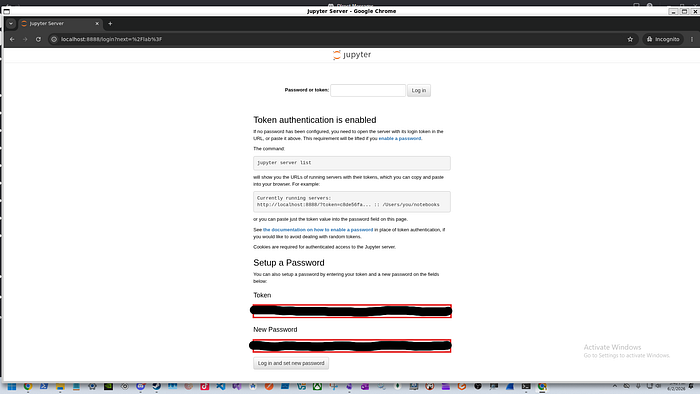The height and width of the screenshot is (394, 700).
Task: Restore the Chrome window size
Action: tap(684, 12)
